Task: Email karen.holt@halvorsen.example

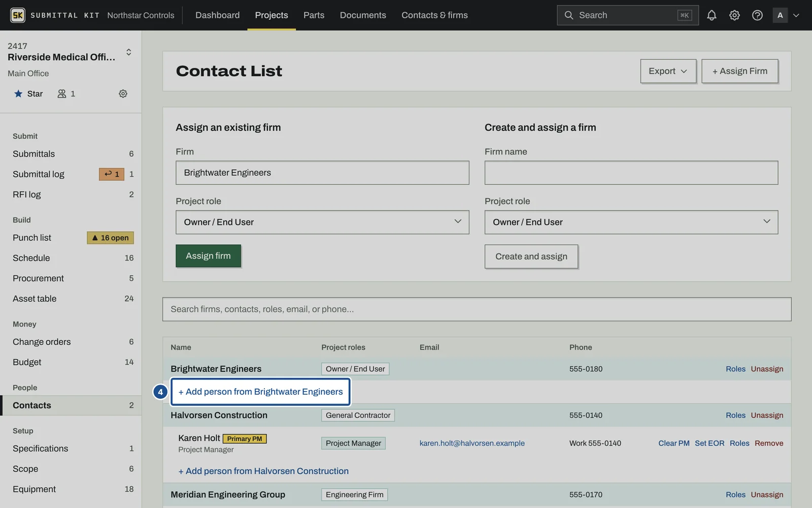Action: (472, 443)
